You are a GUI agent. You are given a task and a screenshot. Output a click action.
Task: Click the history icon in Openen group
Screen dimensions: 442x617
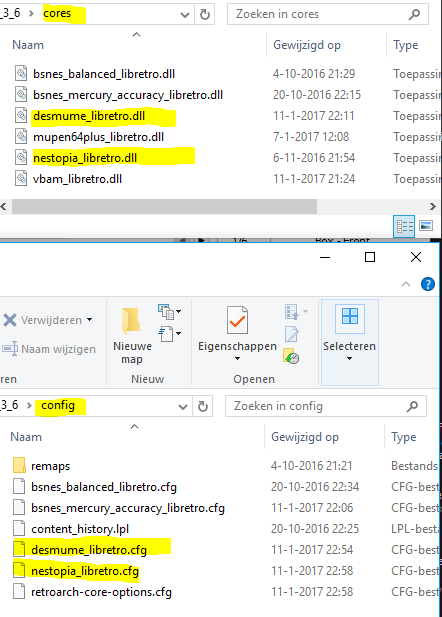[x=291, y=355]
